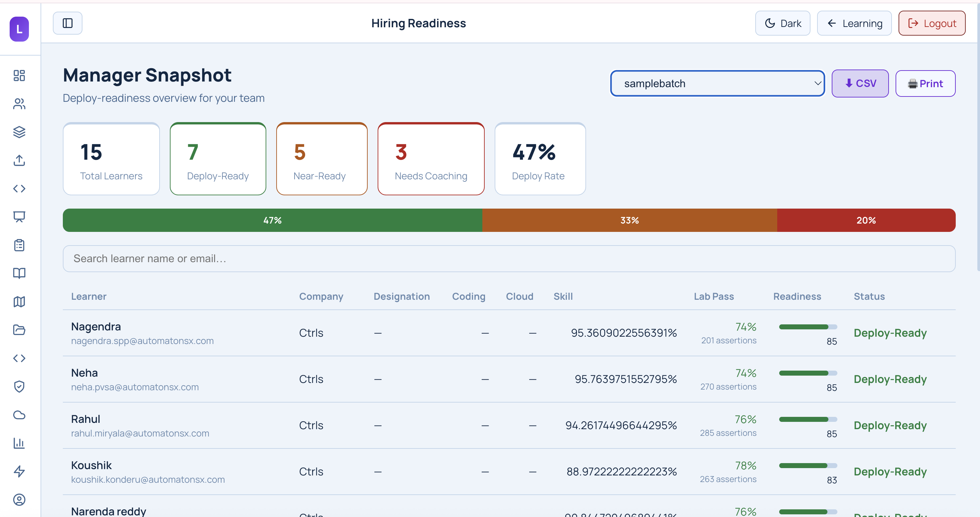Select the lightning bolt icon in sidebar
This screenshot has width=980, height=517.
(x=19, y=471)
